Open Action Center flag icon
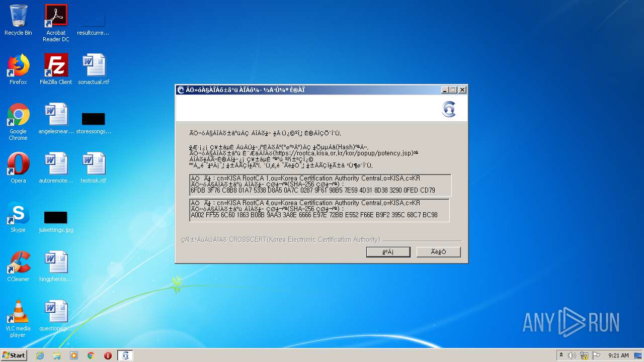Image resolution: width=644 pixels, height=362 pixels. coord(596,355)
